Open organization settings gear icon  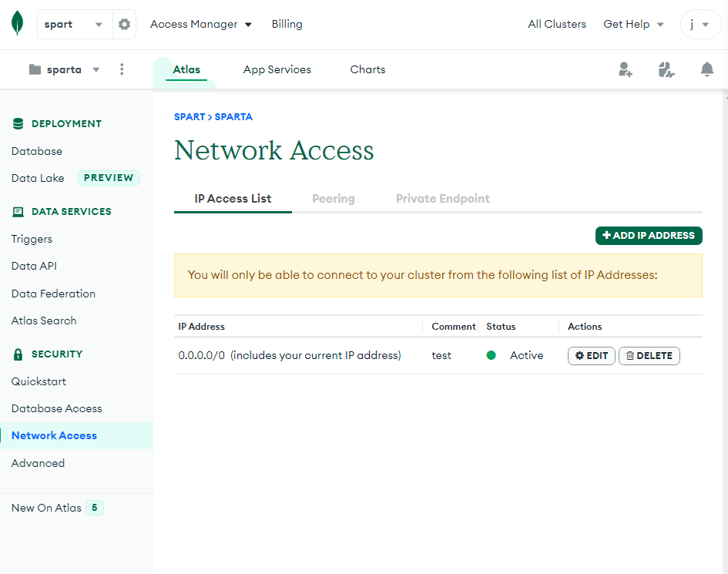coord(124,24)
